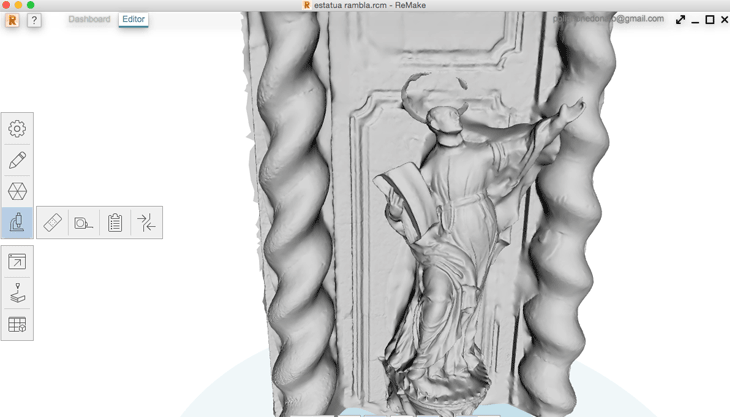This screenshot has height=417, width=730.
Task: Click the ReMake logo icon
Action: (13, 20)
